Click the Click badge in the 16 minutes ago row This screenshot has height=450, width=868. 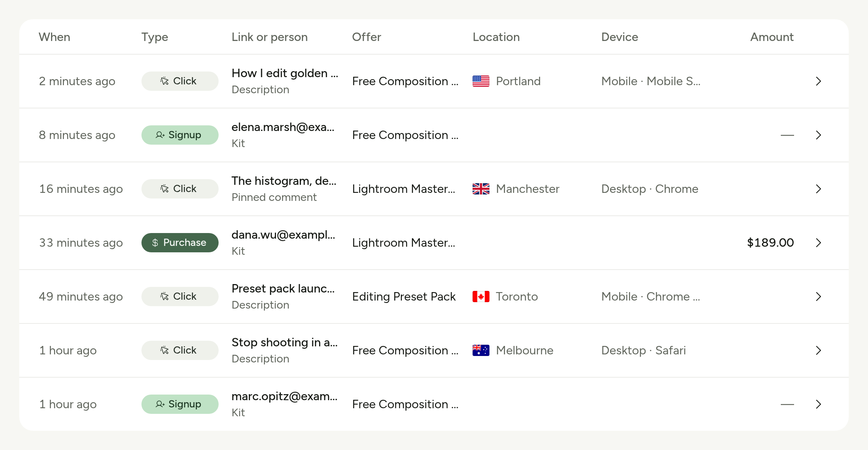click(180, 189)
